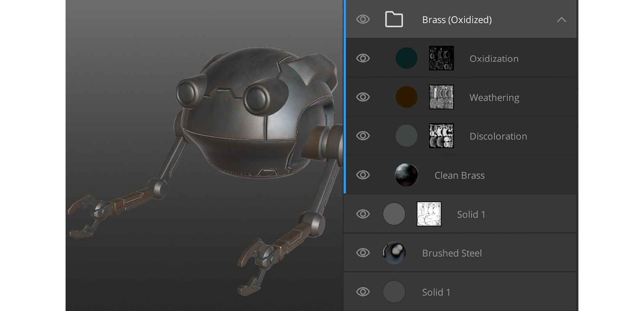644x311 pixels.
Task: Hide the Brass (Oxidized) folder group
Action: coord(363,19)
